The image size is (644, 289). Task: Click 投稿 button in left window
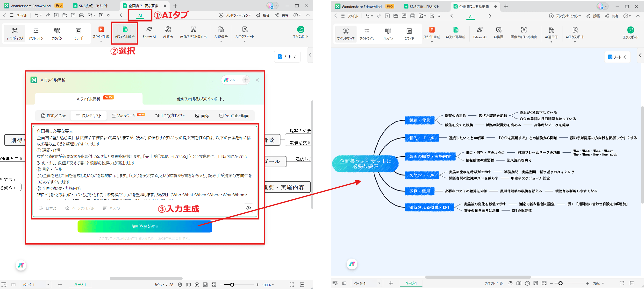(263, 15)
